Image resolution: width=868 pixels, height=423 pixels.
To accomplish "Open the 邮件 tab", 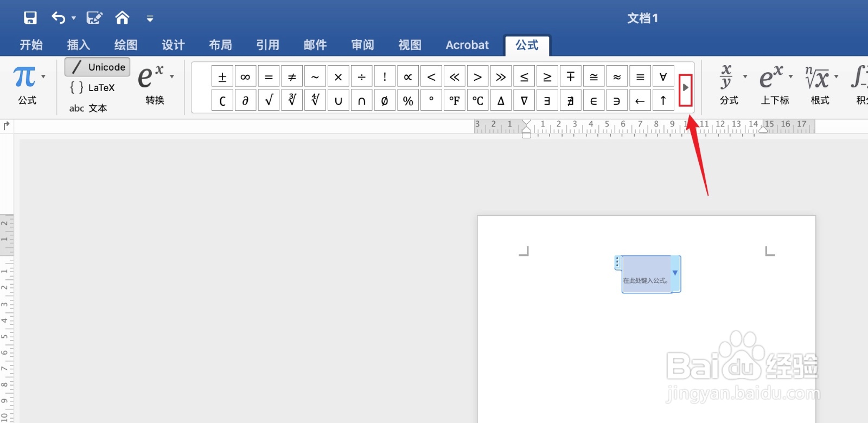I will coord(315,45).
